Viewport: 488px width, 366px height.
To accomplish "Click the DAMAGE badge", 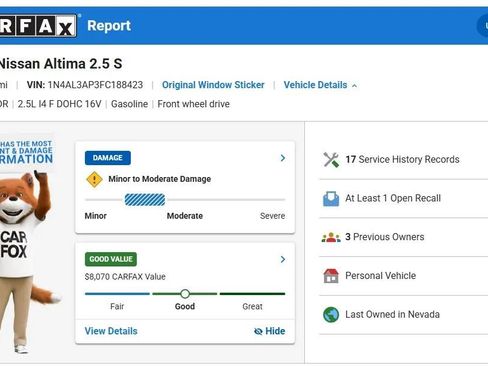I will (108, 158).
